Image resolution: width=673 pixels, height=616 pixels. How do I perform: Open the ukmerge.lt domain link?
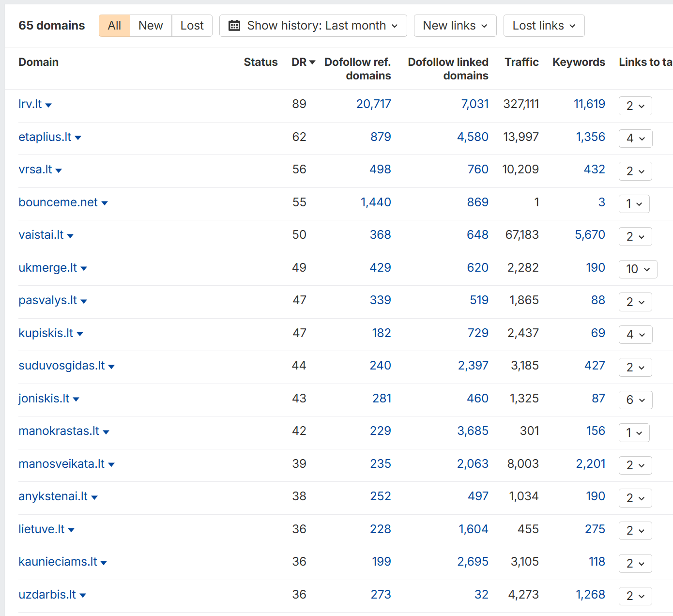point(48,268)
